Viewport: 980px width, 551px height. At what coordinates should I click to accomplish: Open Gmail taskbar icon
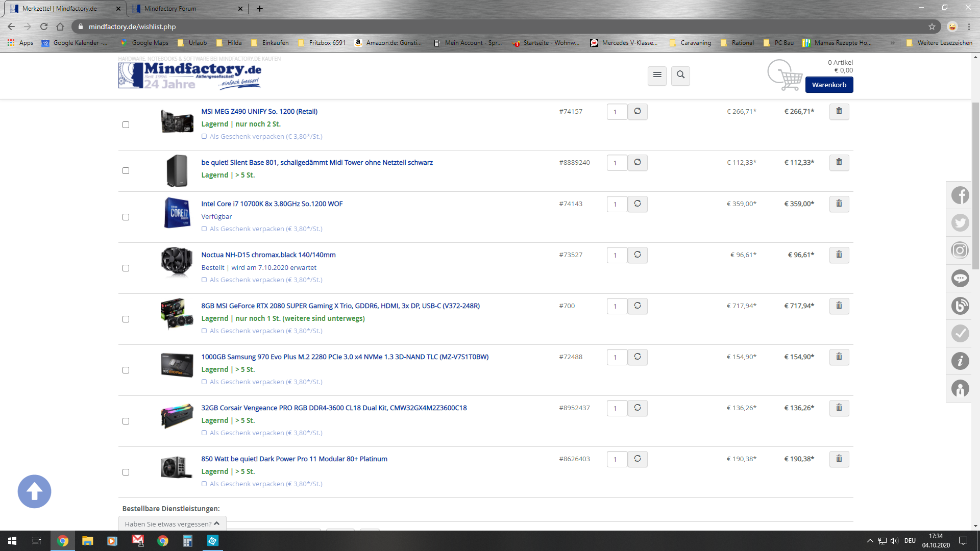click(138, 541)
